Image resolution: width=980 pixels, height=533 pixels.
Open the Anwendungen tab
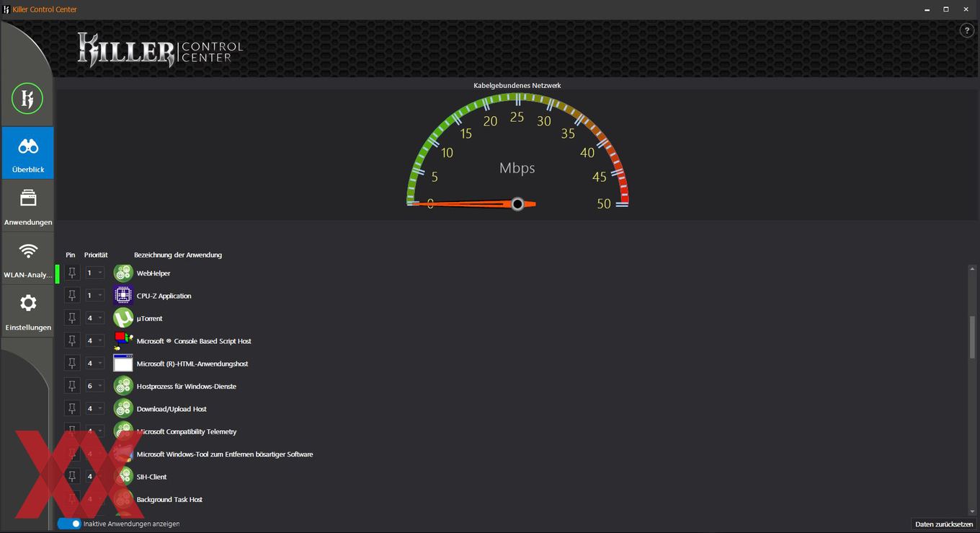click(x=27, y=206)
